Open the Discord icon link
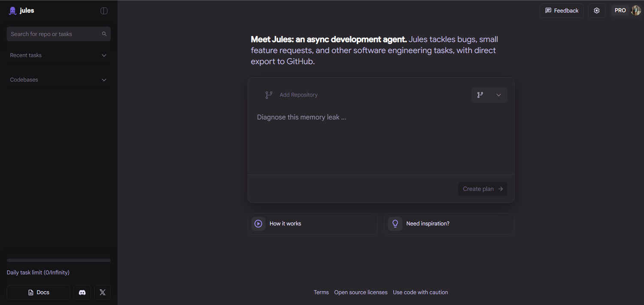Image resolution: width=644 pixels, height=305 pixels. pyautogui.click(x=82, y=292)
